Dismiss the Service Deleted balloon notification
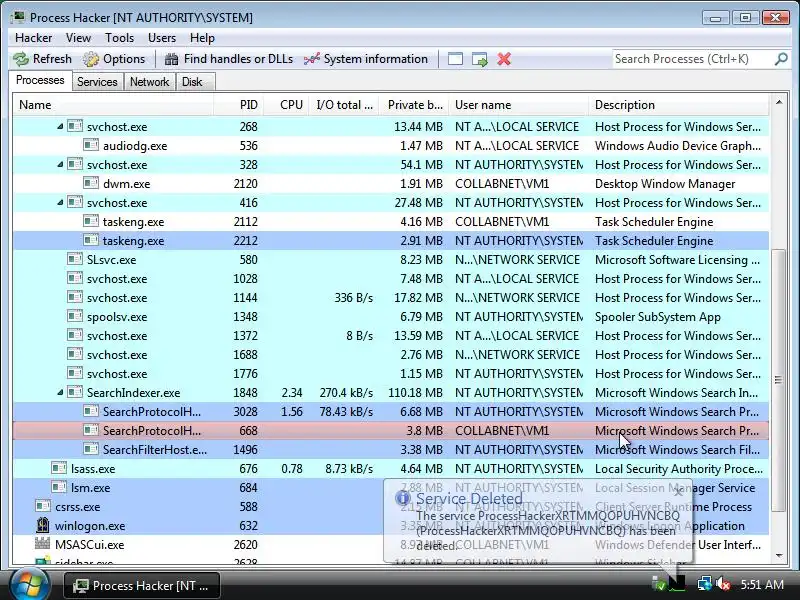The height and width of the screenshot is (600, 800). pyautogui.click(x=678, y=492)
